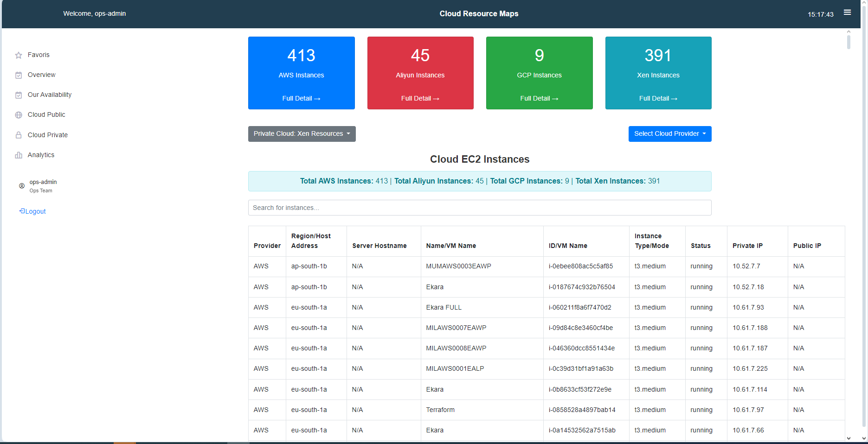Click the 15:17:43 clock display
Image resolution: width=868 pixels, height=444 pixels.
821,14
